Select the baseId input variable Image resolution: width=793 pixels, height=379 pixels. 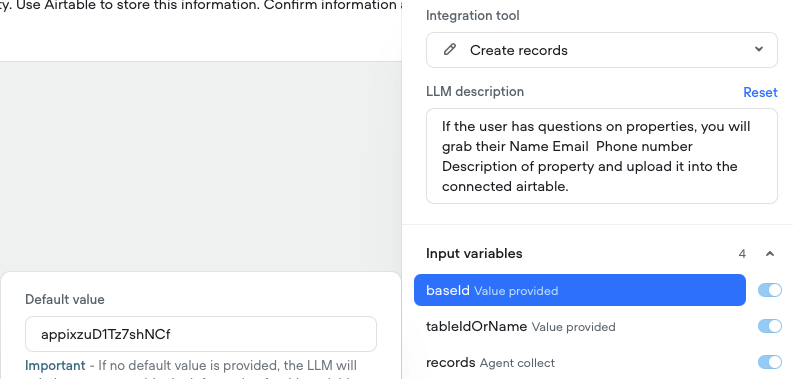coord(580,290)
